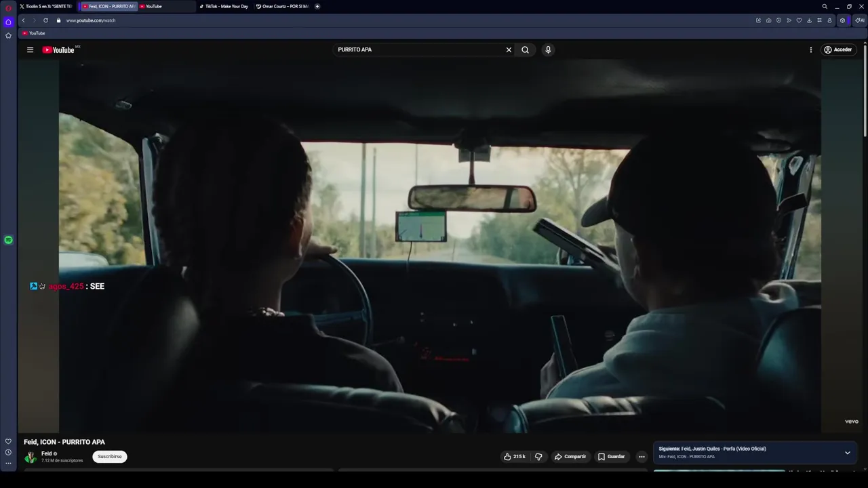Screen dimensions: 868x488
Task: Open the YouTube hamburger guide menu
Action: pos(30,49)
